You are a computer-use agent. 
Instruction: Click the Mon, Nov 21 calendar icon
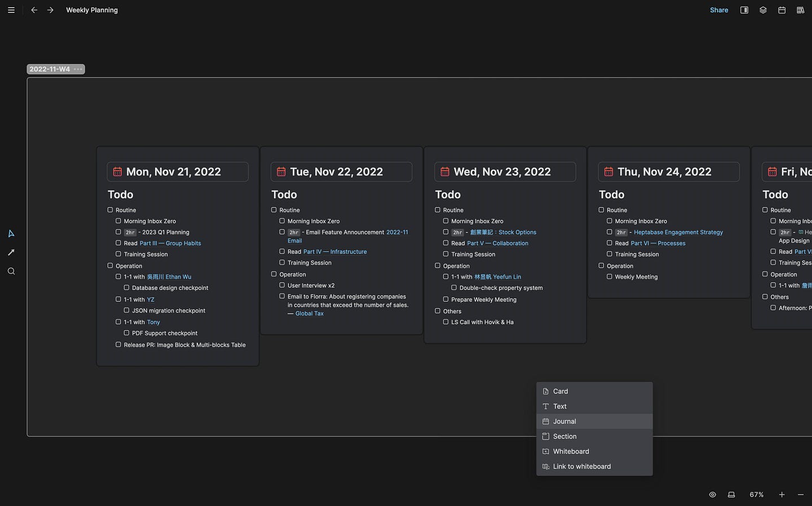(117, 172)
